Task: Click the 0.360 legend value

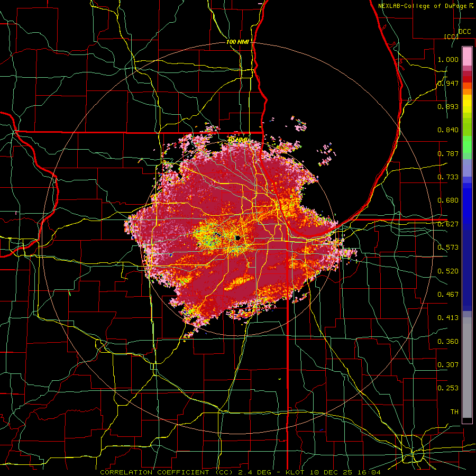Action: pos(448,342)
